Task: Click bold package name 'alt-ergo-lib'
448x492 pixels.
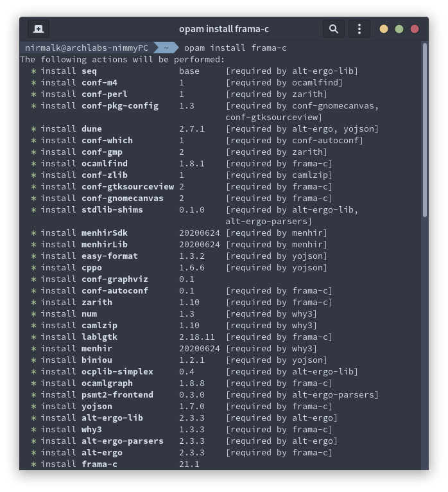Action: click(112, 418)
